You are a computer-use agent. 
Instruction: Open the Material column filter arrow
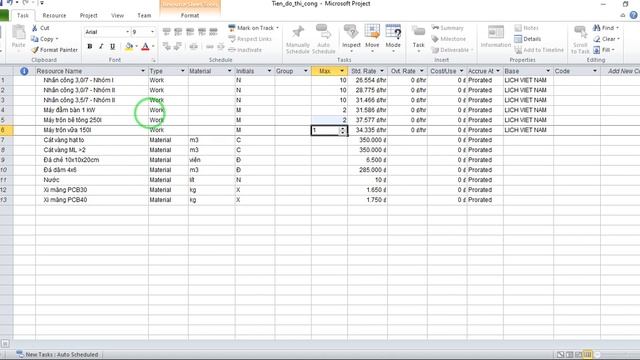tap(229, 71)
